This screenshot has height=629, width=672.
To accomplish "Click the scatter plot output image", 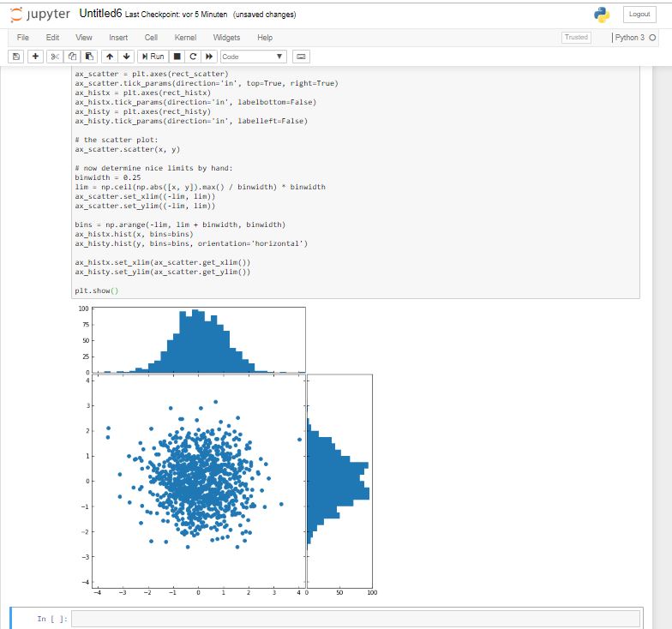I will (199, 482).
